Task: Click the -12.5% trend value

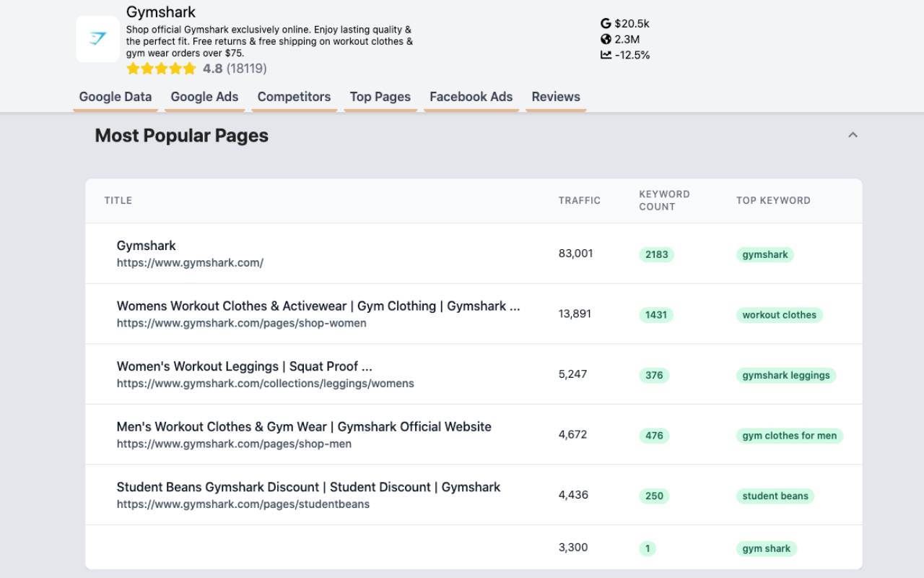Action: 632,55
